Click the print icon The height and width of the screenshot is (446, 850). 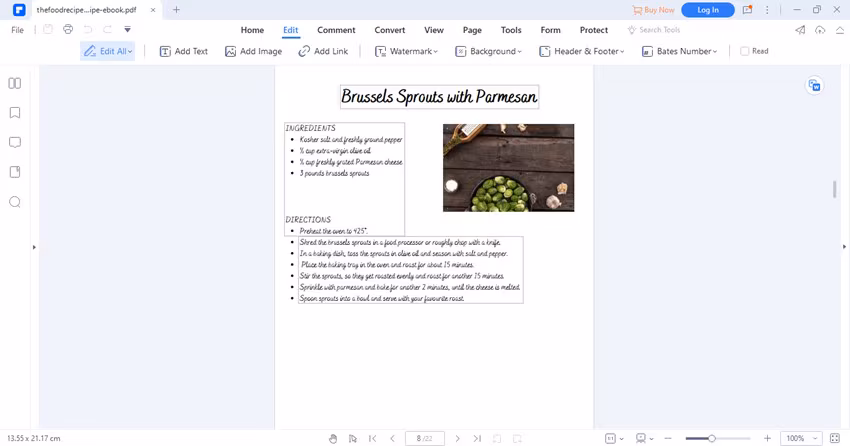click(68, 29)
